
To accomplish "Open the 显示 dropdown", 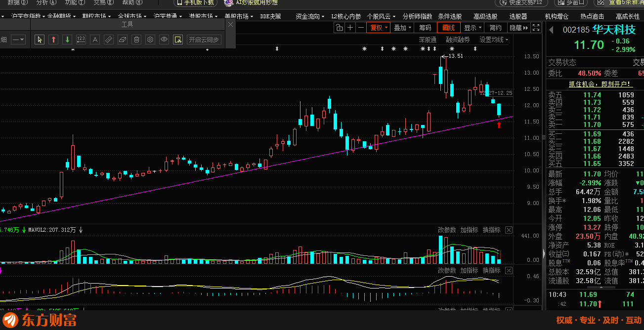I will (473, 28).
